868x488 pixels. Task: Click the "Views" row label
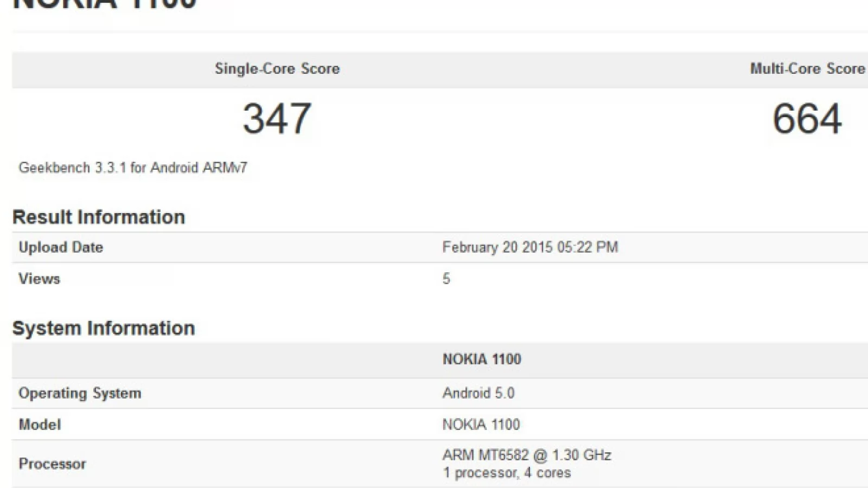pyautogui.click(x=39, y=279)
